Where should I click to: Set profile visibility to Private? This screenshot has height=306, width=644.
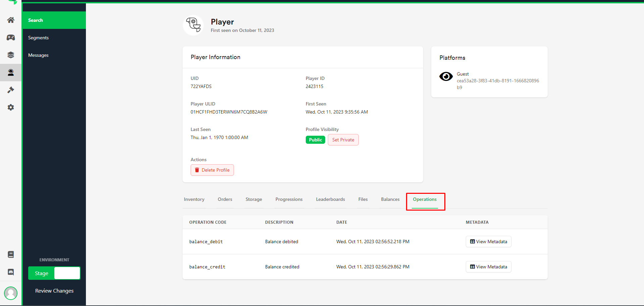(x=343, y=140)
